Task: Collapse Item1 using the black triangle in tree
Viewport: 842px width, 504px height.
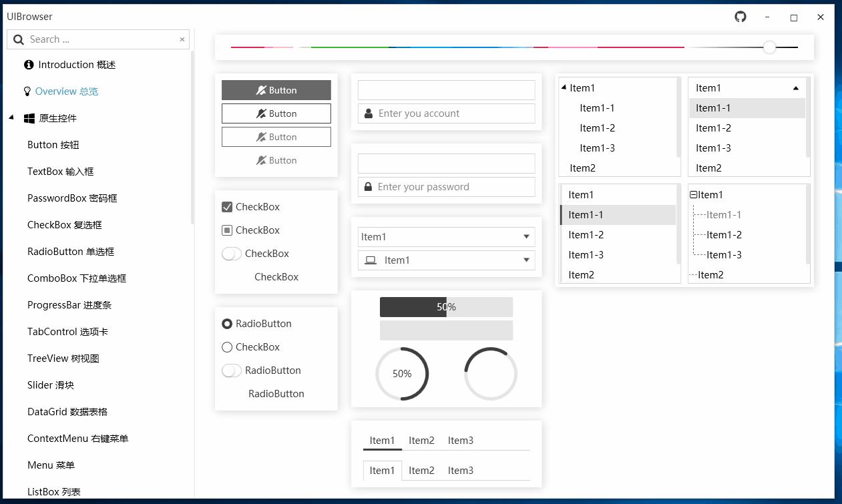Action: (564, 87)
